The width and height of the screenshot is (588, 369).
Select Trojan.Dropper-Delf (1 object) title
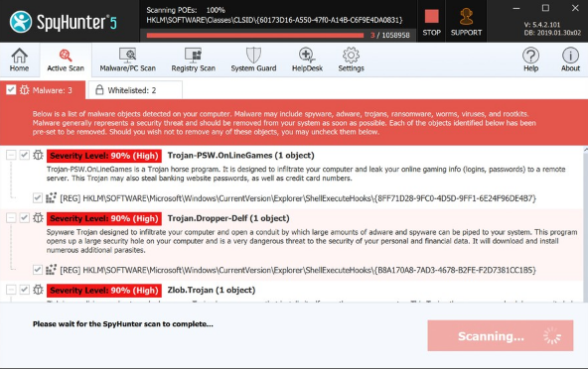pos(228,218)
